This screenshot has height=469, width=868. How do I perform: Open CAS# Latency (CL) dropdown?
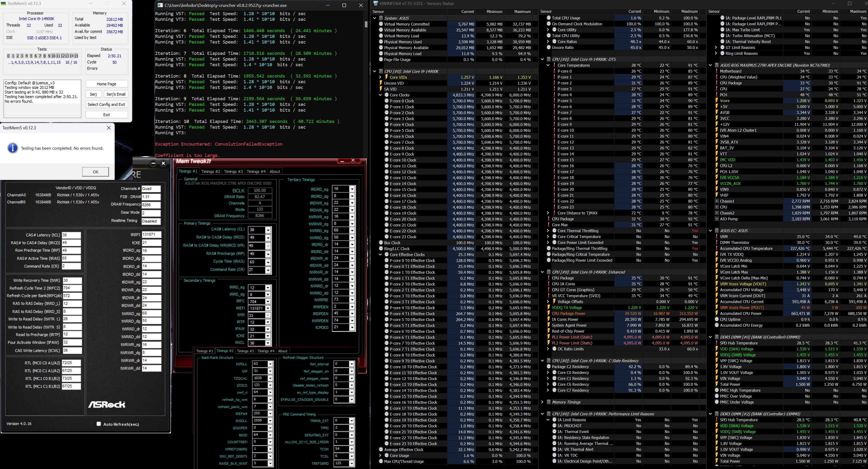[x=268, y=230]
